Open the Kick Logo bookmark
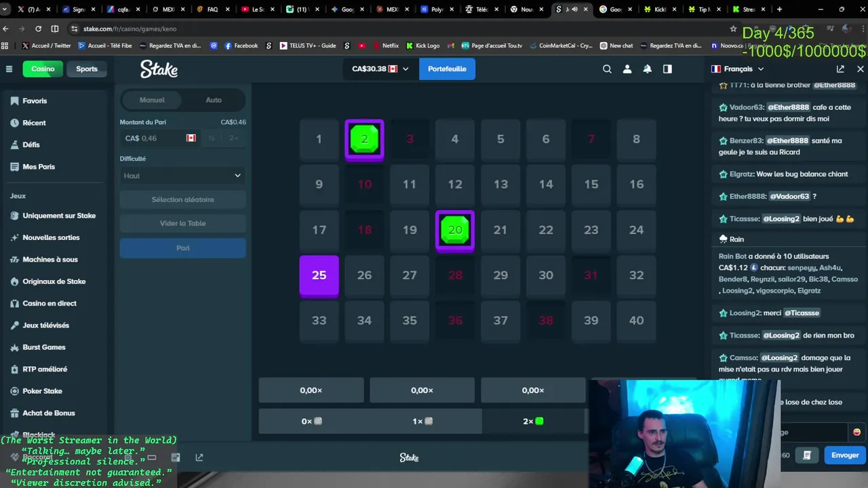 coord(422,45)
